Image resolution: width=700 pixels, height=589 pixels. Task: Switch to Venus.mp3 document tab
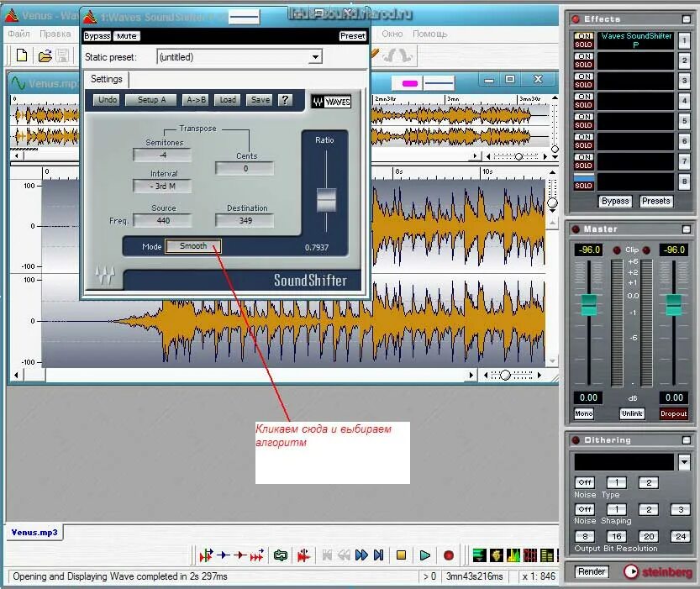point(34,533)
